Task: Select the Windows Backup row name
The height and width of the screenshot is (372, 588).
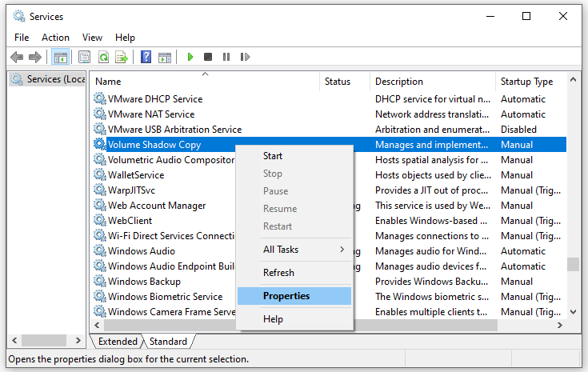Action: pyautogui.click(x=144, y=282)
